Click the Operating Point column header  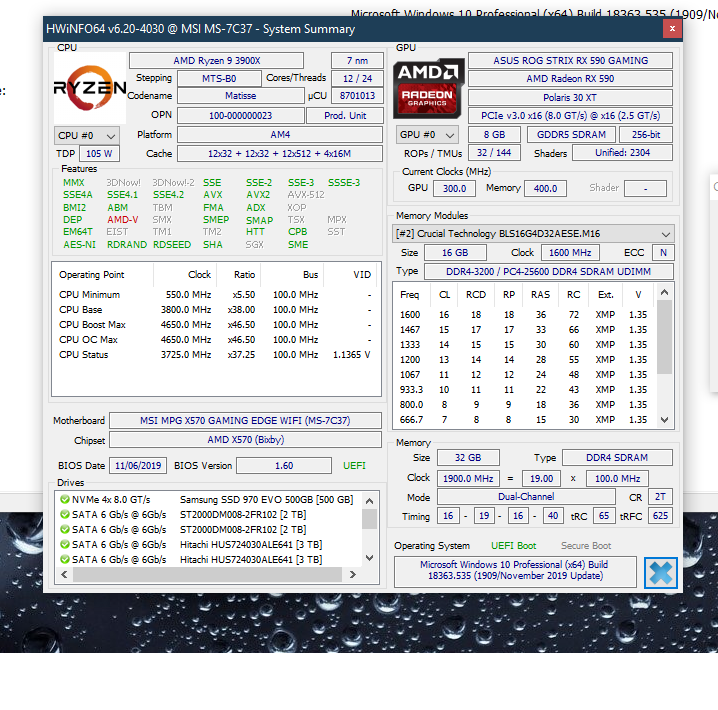(x=103, y=275)
